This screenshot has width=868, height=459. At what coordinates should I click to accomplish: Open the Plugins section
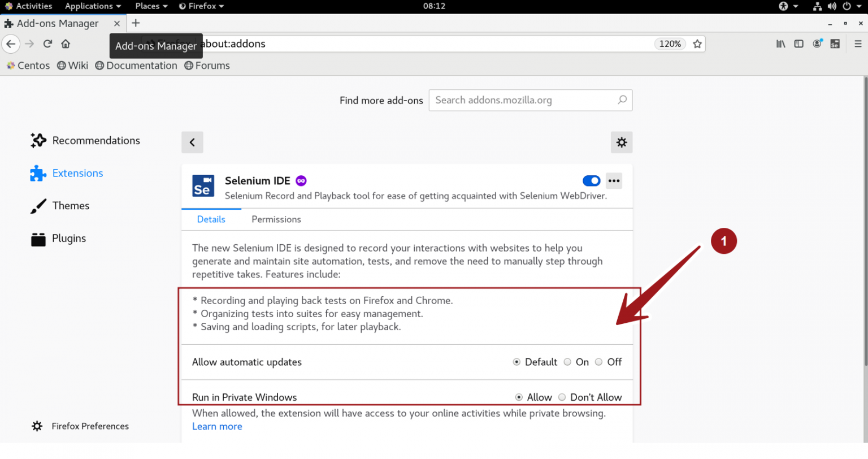67,238
